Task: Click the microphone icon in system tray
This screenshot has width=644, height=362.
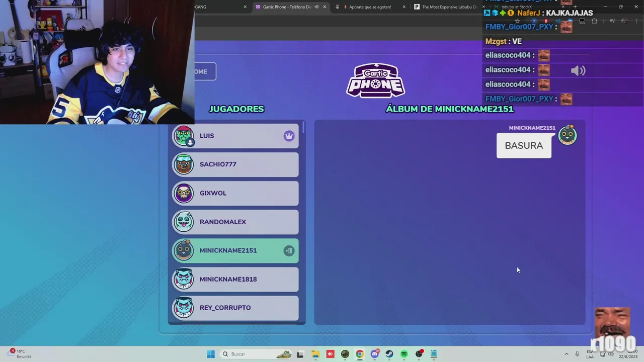Action: pos(577,354)
